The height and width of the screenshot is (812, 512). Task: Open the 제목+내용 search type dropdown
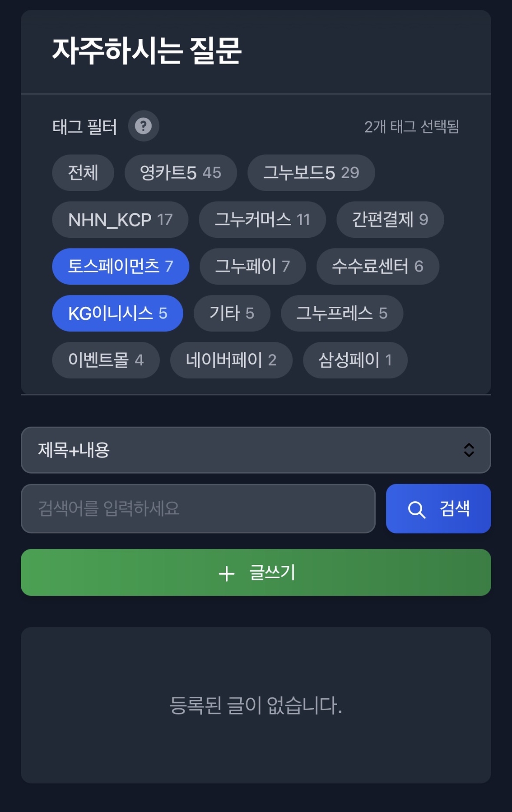tap(256, 450)
